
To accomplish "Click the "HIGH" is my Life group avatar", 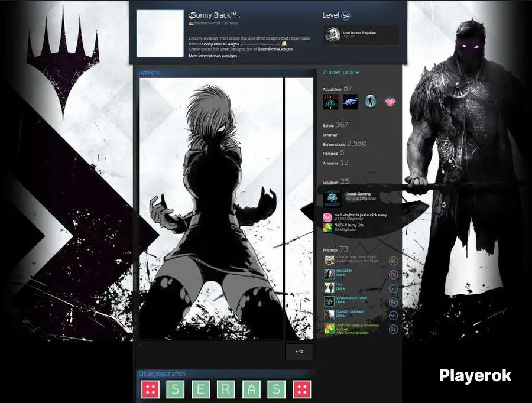I will [327, 227].
